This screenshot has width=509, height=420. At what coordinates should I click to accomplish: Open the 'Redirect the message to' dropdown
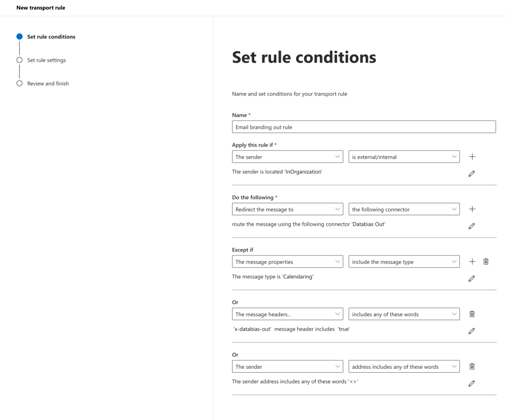point(287,209)
